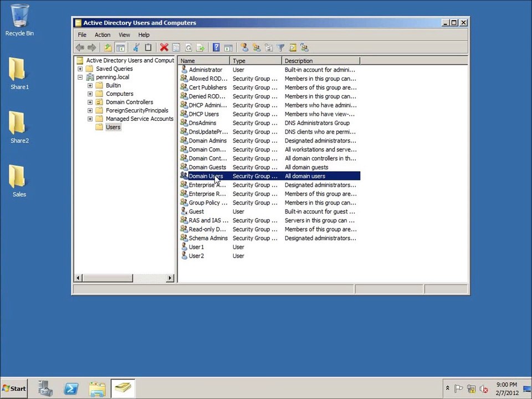Select Saved Queries in the tree

(x=114, y=69)
